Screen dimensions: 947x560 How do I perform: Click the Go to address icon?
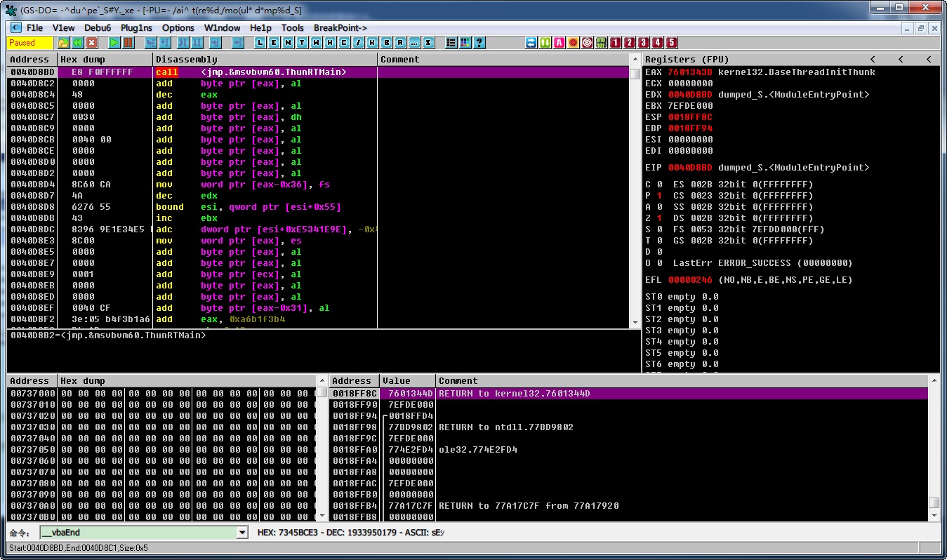click(238, 43)
